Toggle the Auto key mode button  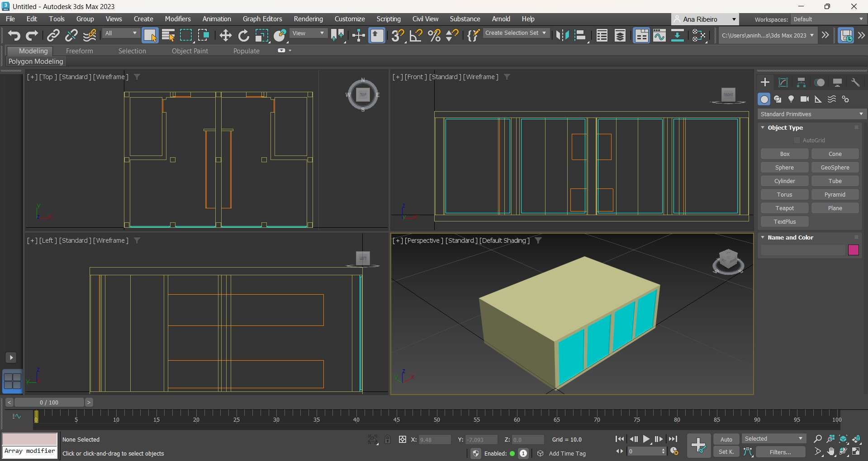[x=726, y=439]
